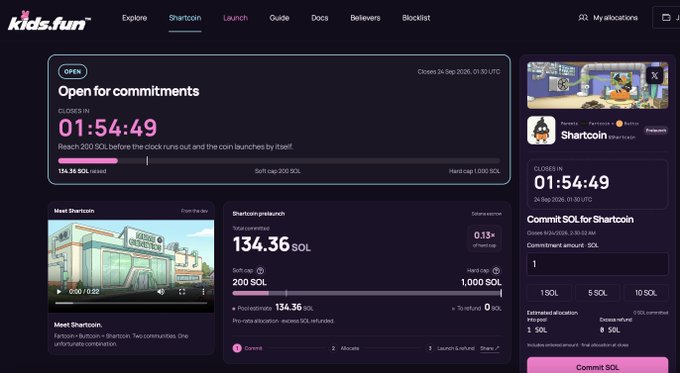Select the Shartcoin nav tab
680x373 pixels.
(x=185, y=18)
